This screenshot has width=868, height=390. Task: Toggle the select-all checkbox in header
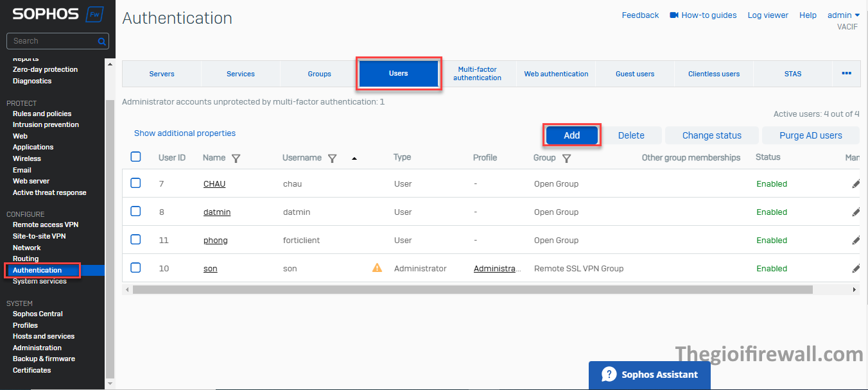pos(135,157)
